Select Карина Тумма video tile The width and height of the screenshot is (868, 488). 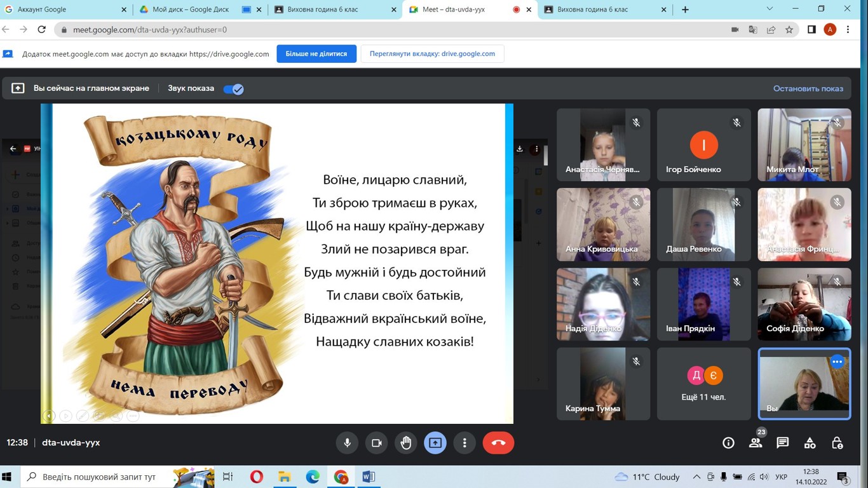(603, 384)
